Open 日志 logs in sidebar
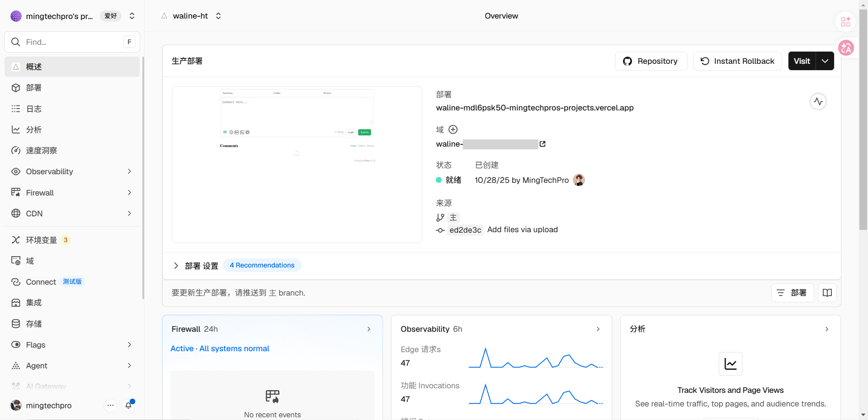The width and height of the screenshot is (868, 420). pyautogui.click(x=72, y=109)
